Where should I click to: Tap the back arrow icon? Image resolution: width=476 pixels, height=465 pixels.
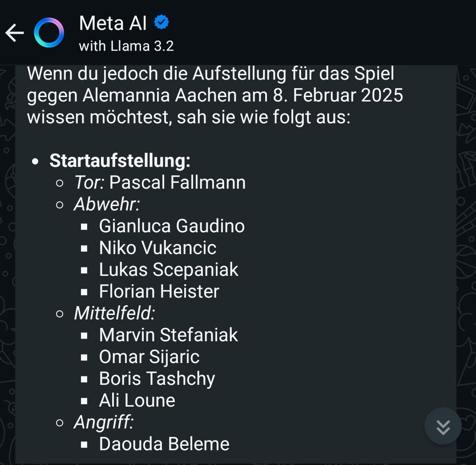point(14,33)
